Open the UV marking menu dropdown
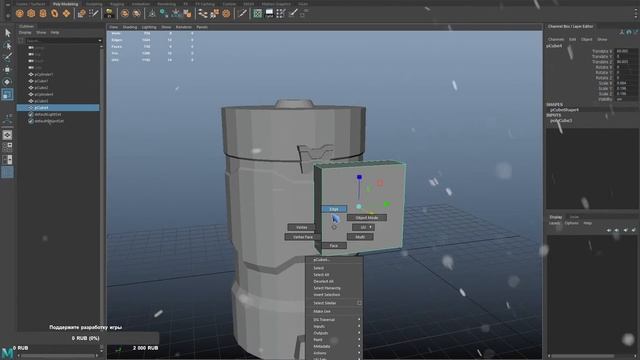Viewport: 640px width, 360px height. [x=363, y=227]
